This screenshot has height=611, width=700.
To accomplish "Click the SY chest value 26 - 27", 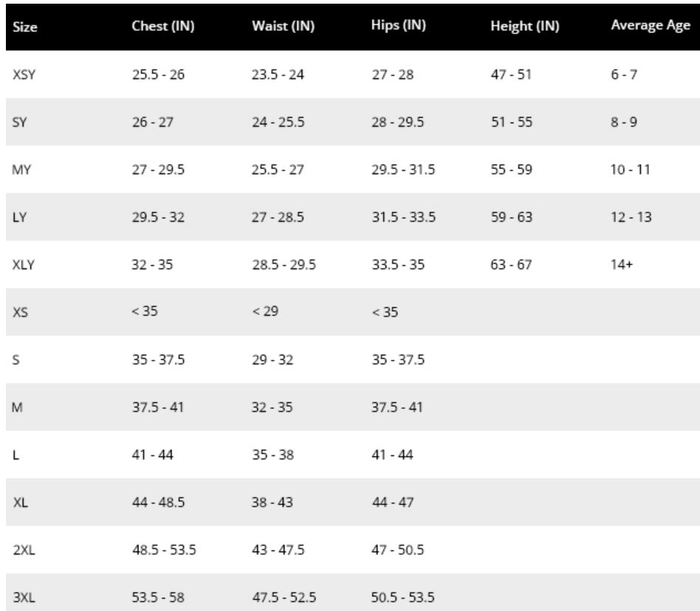I will click(152, 122).
